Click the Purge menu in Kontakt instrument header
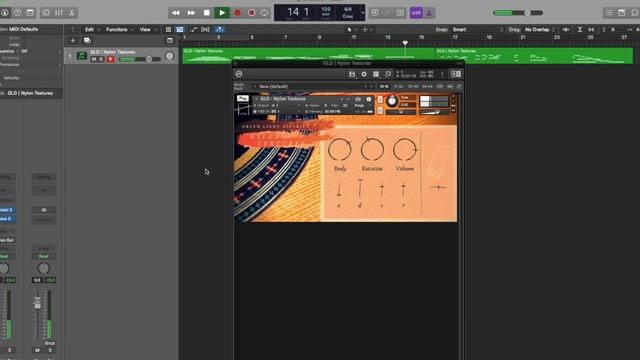 tap(359, 105)
